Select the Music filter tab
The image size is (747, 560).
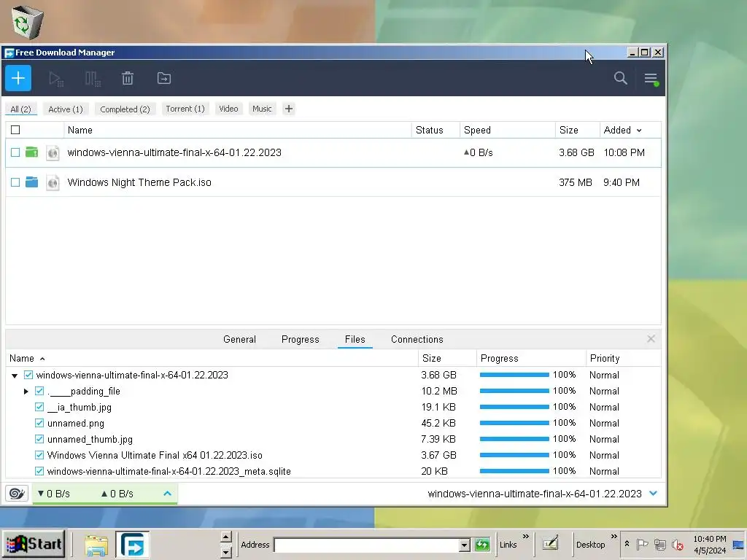point(262,109)
